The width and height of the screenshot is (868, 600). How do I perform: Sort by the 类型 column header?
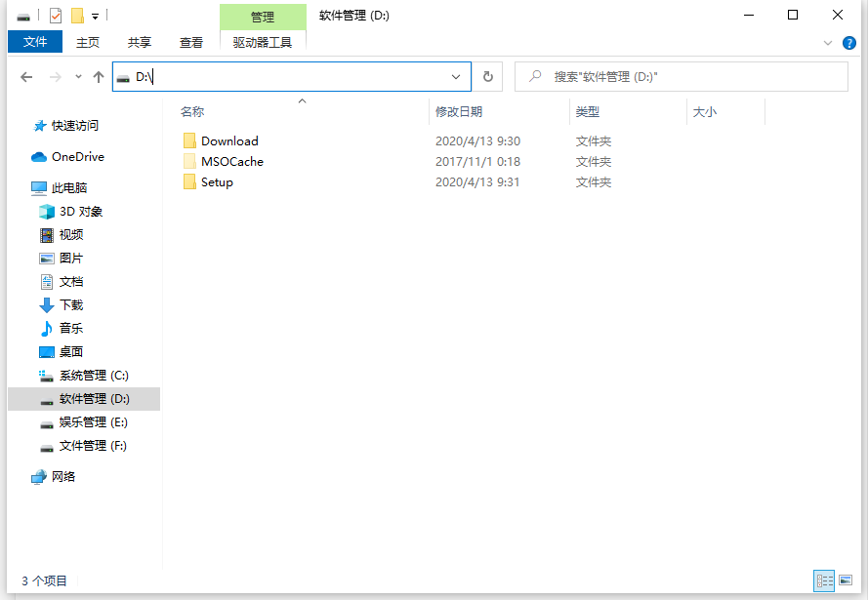[x=588, y=111]
